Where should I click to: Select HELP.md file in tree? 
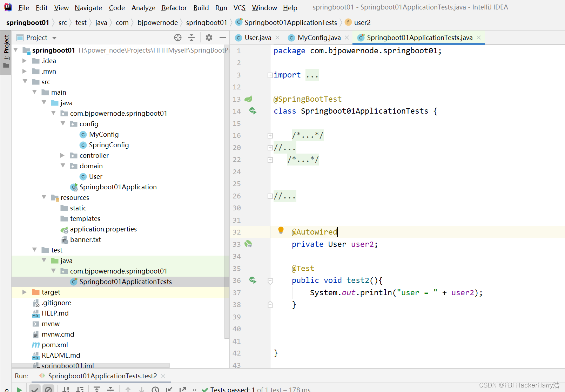pos(55,313)
